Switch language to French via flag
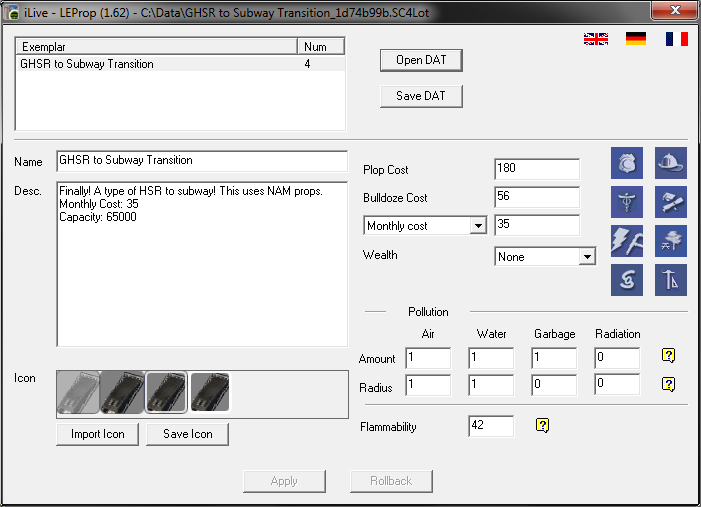This screenshot has height=507, width=701. [677, 39]
